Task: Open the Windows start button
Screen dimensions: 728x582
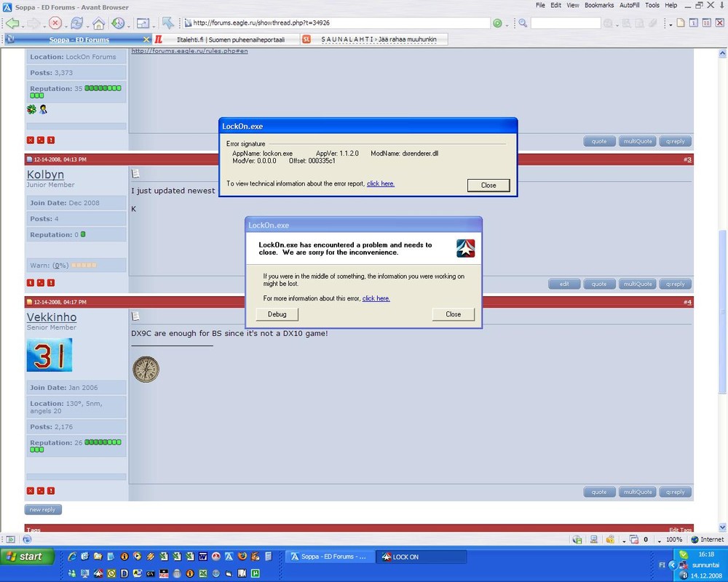Action: [x=27, y=557]
